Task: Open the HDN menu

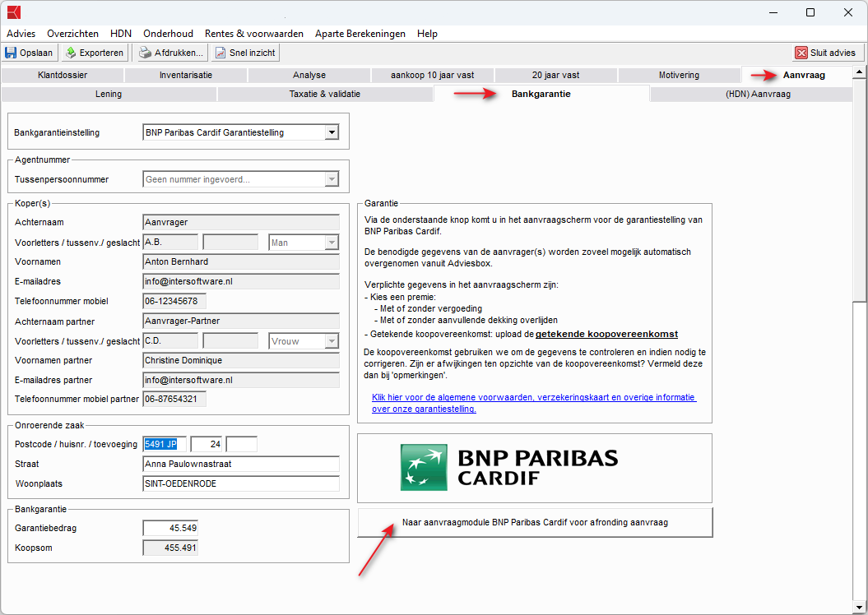Action: click(121, 34)
